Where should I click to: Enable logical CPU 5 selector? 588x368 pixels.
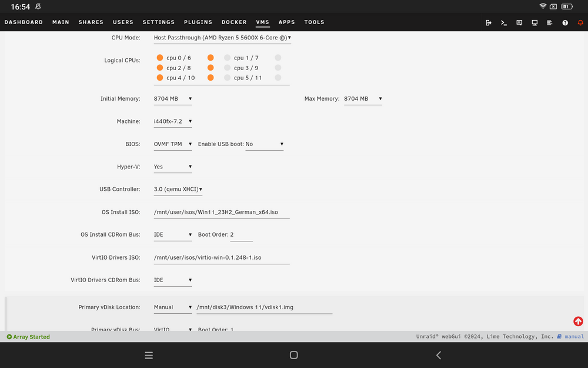[x=227, y=77]
